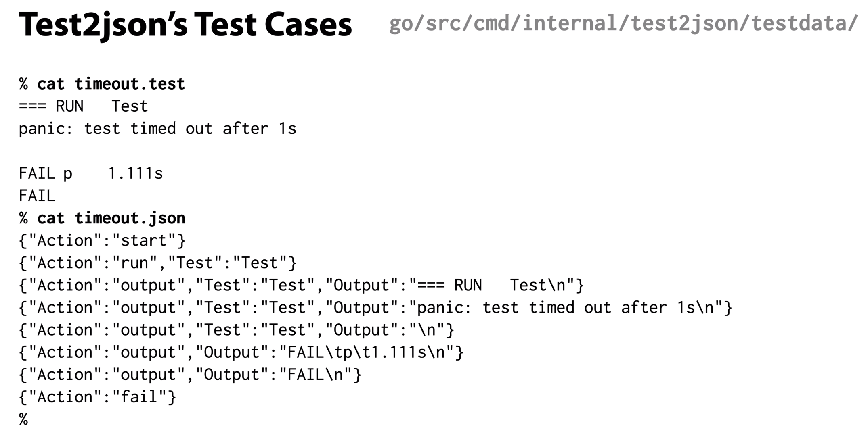Click the JSON line with Action run
This screenshot has width=868, height=442.
[x=157, y=263]
